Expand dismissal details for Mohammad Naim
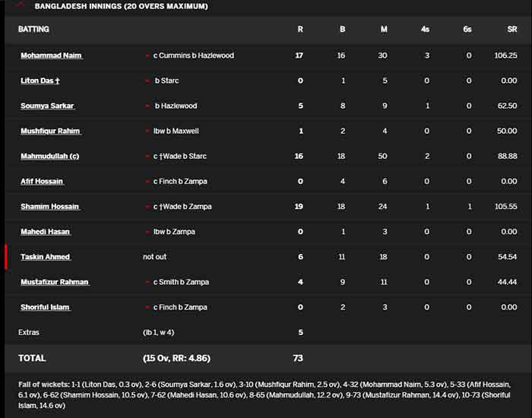The image size is (532, 418). click(147, 55)
